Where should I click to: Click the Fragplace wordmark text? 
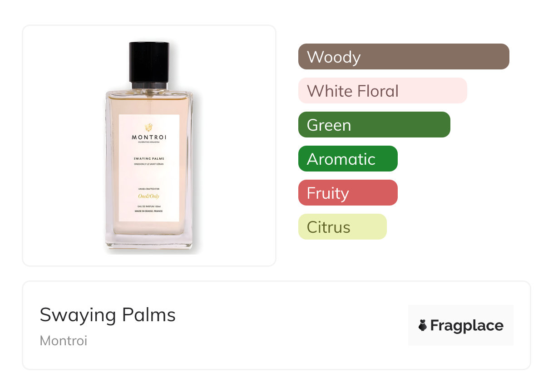(x=467, y=325)
